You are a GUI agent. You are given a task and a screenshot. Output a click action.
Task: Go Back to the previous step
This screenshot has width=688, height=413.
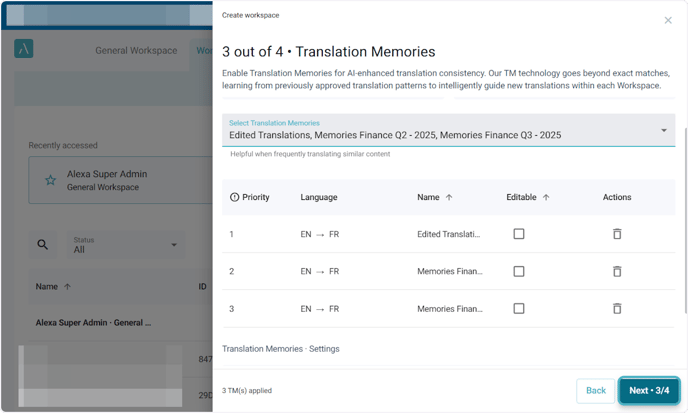595,390
